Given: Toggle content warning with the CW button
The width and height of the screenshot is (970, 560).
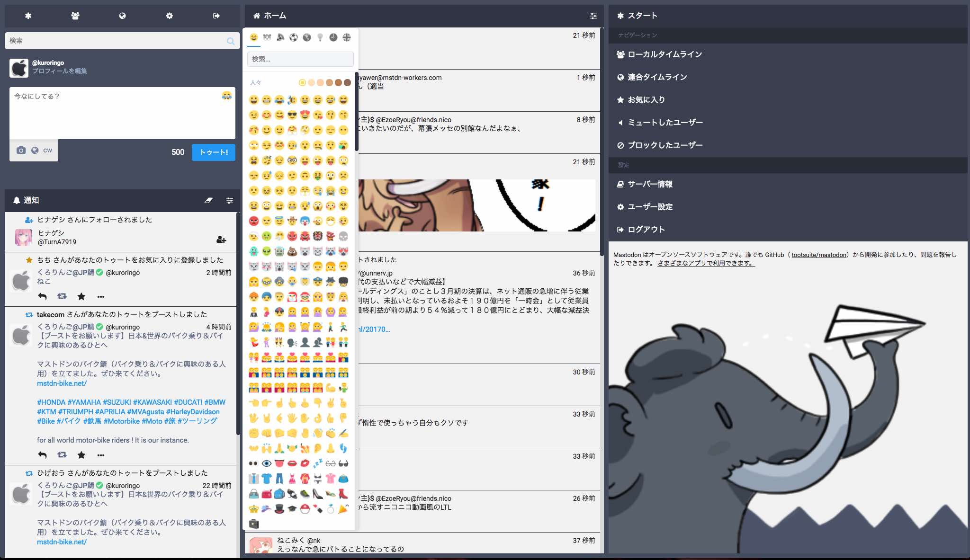Looking at the screenshot, I should [47, 150].
